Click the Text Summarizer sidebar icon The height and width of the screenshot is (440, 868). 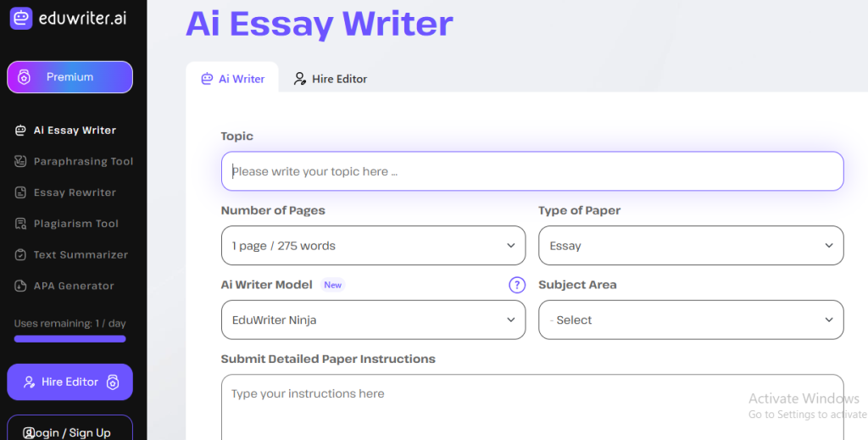point(20,254)
